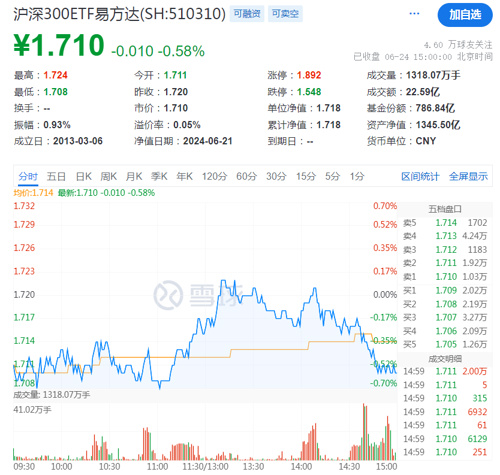Viewport: 500px width, 475px height.
Task: Click the 可卖空 tag
Action: click(285, 14)
